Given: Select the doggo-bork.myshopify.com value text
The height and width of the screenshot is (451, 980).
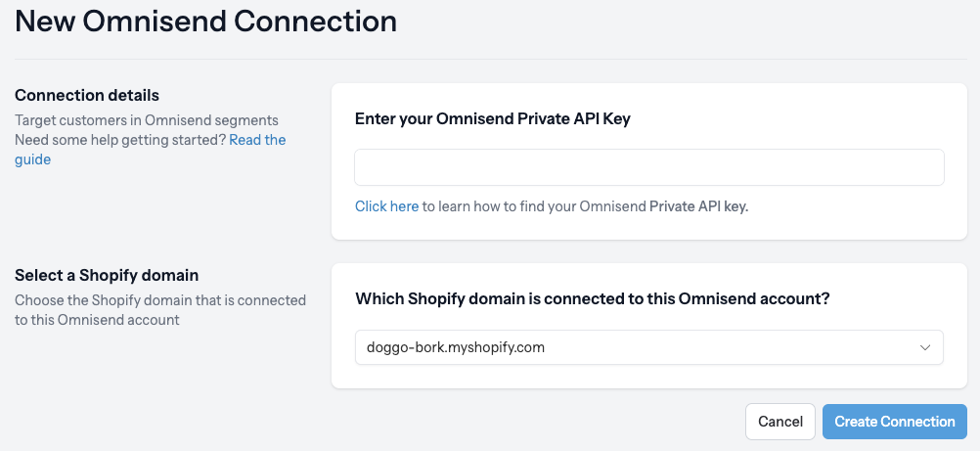Looking at the screenshot, I should 455,347.
